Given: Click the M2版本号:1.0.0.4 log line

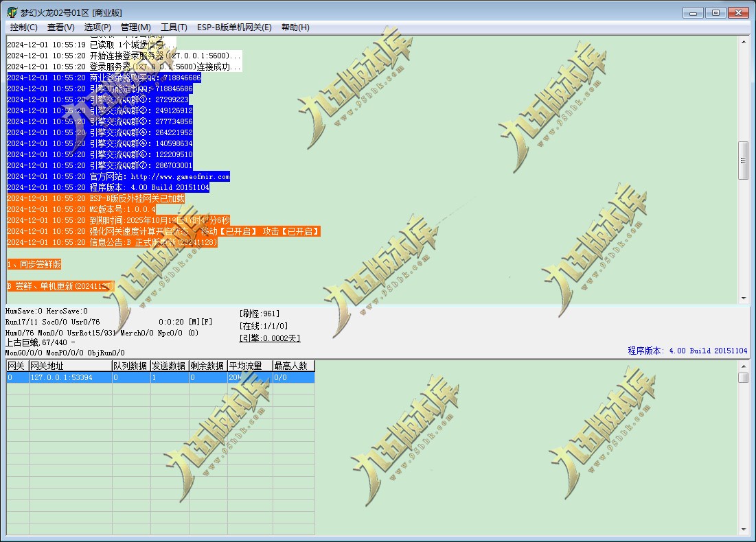Looking at the screenshot, I should [x=82, y=209].
